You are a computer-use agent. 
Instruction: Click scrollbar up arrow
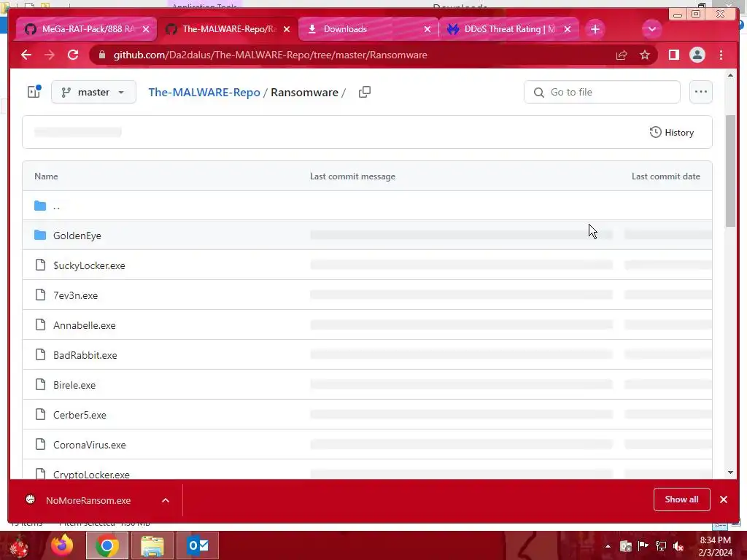click(x=730, y=75)
